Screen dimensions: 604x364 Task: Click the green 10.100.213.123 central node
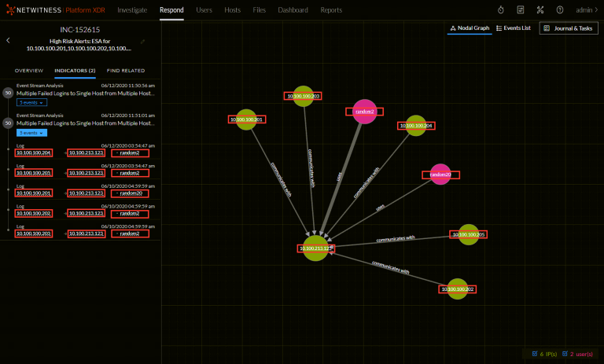click(x=315, y=248)
